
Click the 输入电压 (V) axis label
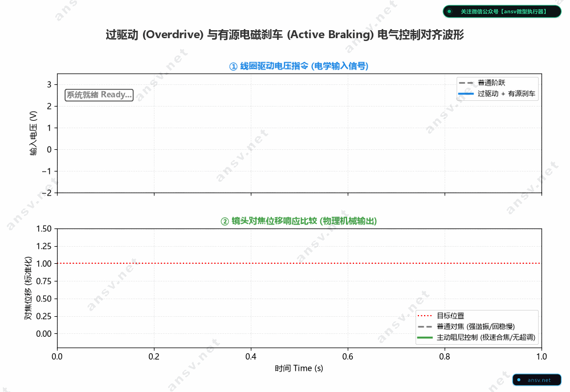coord(33,133)
